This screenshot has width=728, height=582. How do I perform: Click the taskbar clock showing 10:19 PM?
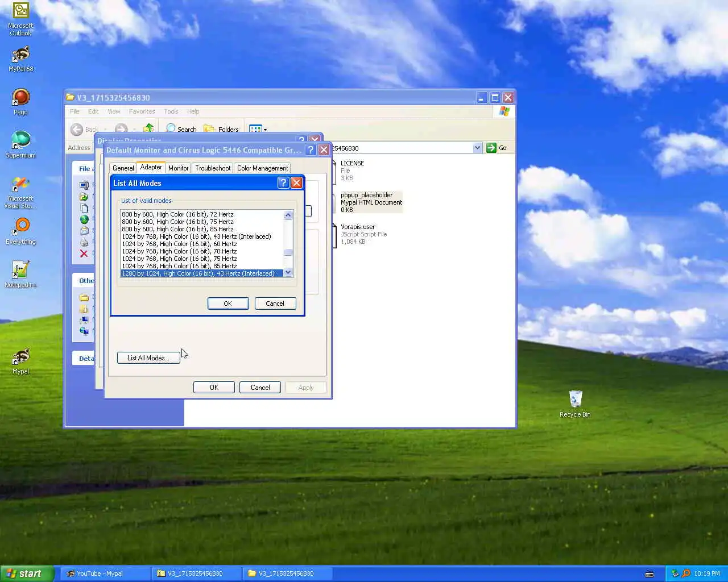click(x=706, y=573)
